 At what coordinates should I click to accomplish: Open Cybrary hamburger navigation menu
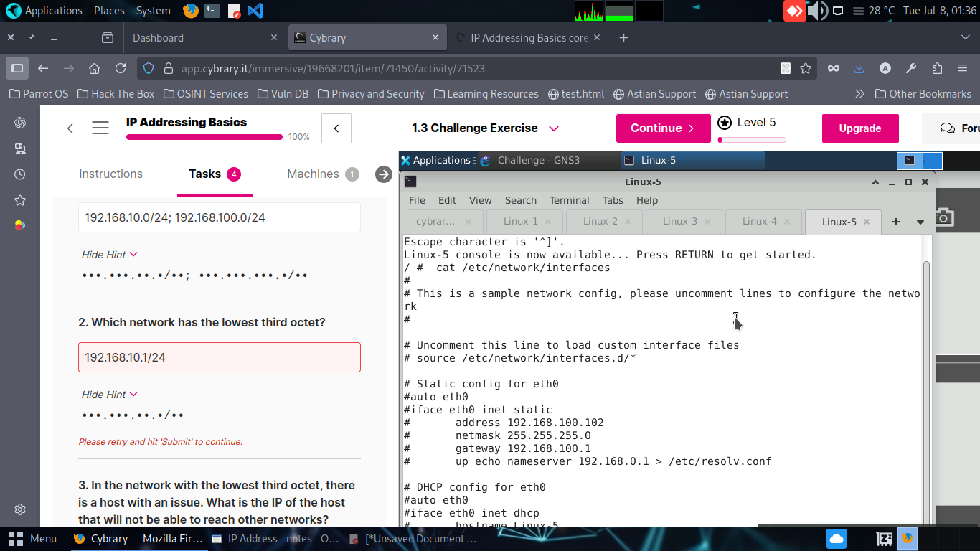point(100,128)
